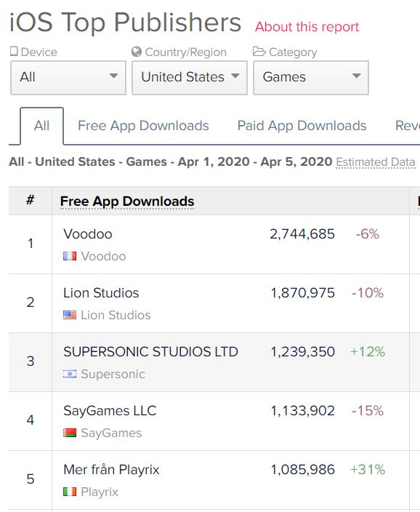Open the Lion Studios publisher in row 2
This screenshot has height=512, width=420.
tap(101, 293)
